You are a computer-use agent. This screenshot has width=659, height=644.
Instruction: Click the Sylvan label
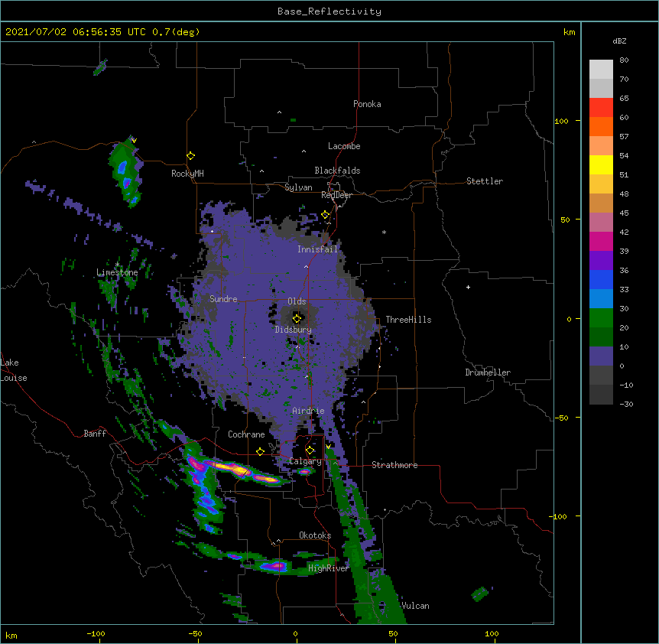coord(298,187)
